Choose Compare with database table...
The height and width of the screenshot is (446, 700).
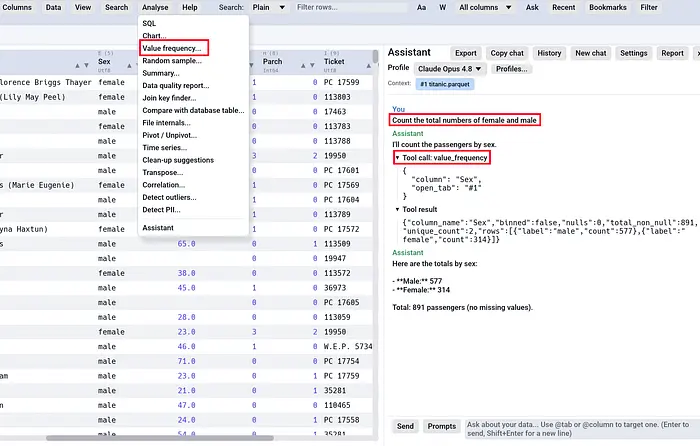pos(193,110)
